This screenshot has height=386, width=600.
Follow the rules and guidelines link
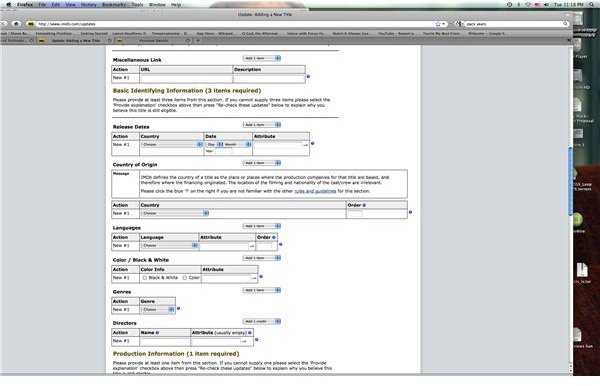315,191
